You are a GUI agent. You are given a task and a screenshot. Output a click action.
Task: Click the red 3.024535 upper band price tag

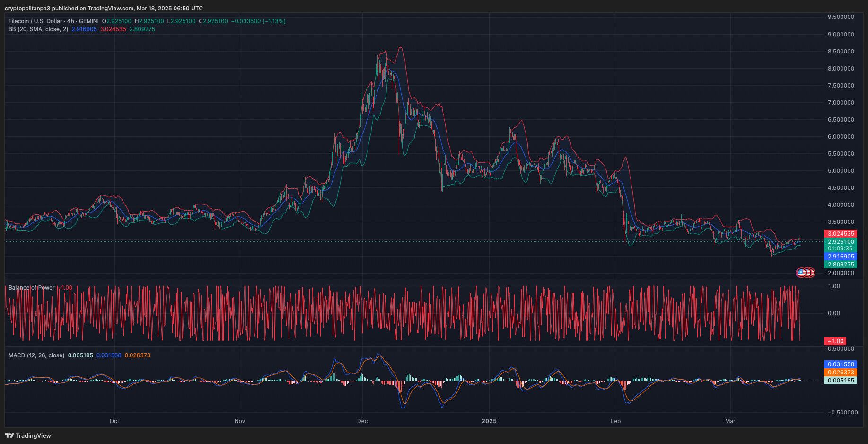pyautogui.click(x=841, y=234)
